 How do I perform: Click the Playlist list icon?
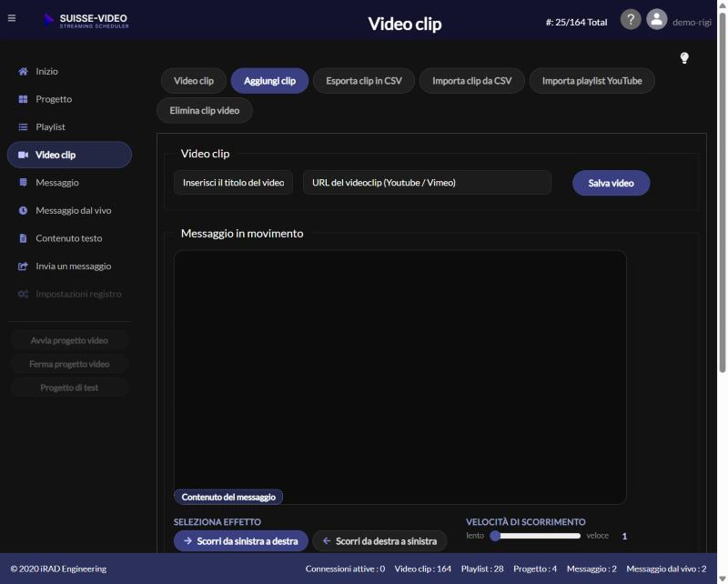click(23, 127)
